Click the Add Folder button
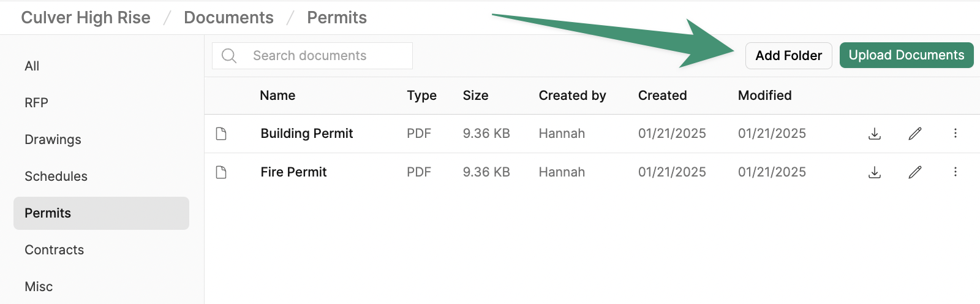Image resolution: width=980 pixels, height=304 pixels. [789, 56]
